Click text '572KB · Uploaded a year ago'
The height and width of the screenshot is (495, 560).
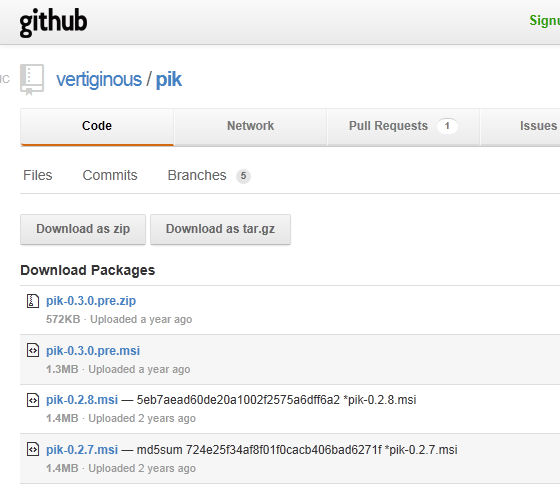coord(119,319)
